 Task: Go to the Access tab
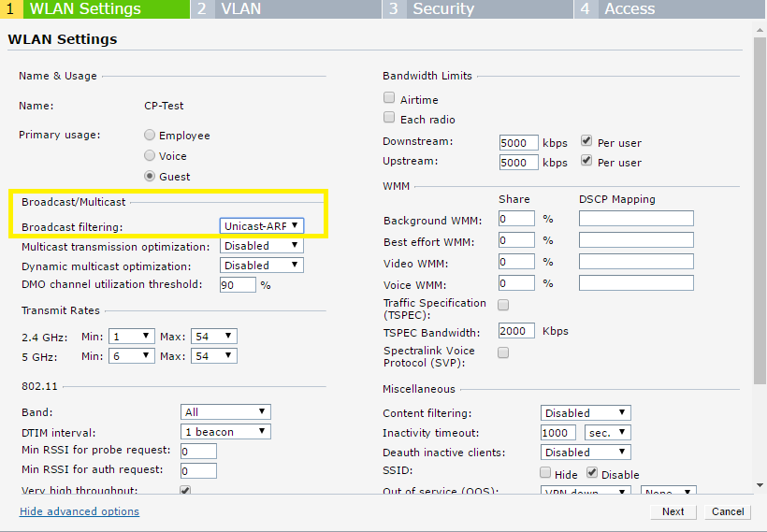pos(670,8)
